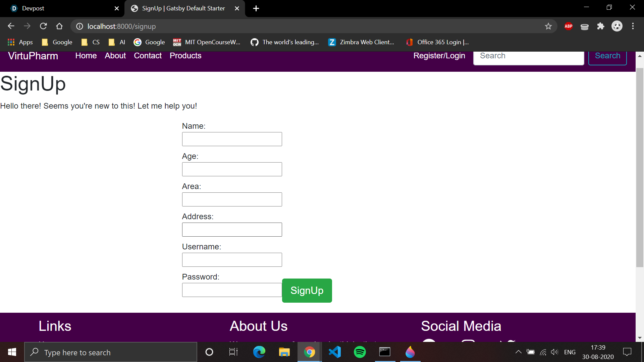
Task: Open the Chrome three-dot menu
Action: pos(633,26)
